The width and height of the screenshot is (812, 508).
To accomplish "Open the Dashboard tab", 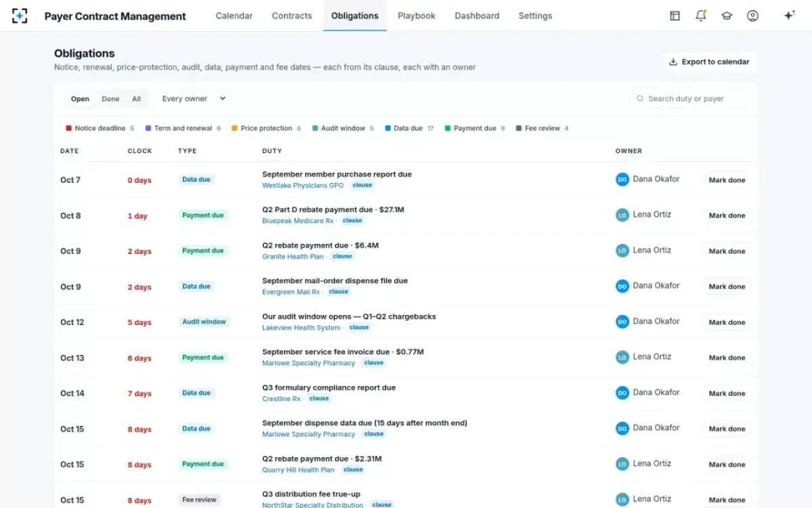I will (x=477, y=16).
